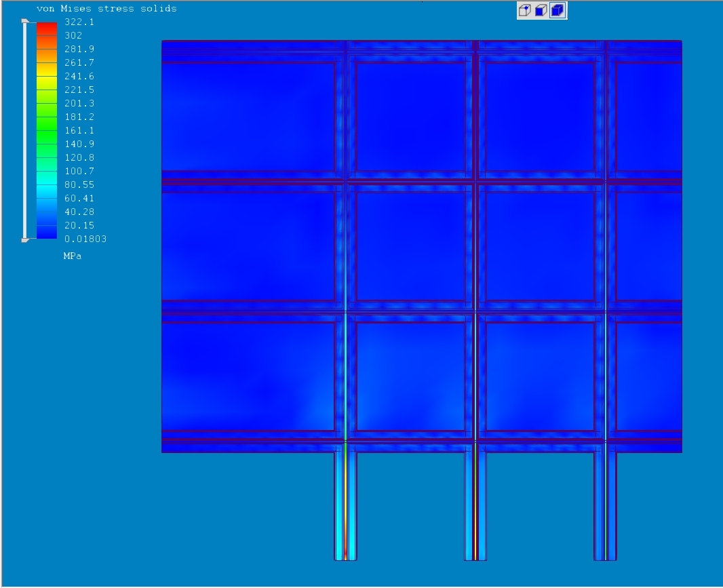This screenshot has height=588, width=723.
Task: Click the legend value 120.8
Action: pos(79,157)
